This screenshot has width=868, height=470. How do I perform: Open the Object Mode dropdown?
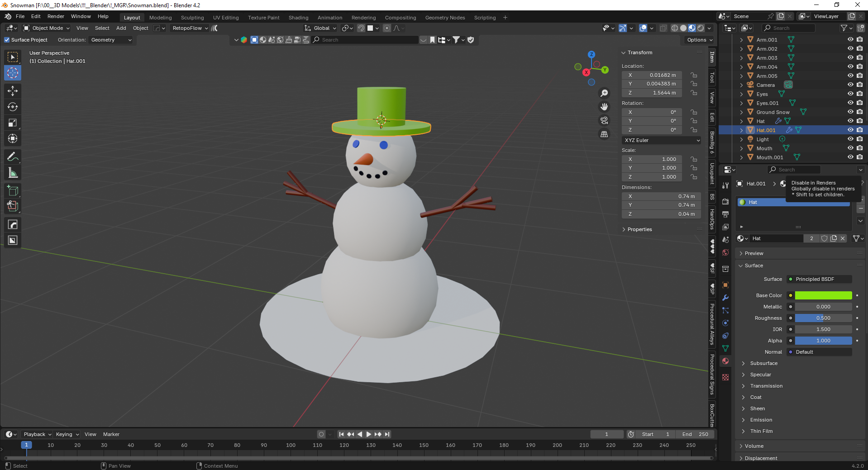(x=46, y=28)
